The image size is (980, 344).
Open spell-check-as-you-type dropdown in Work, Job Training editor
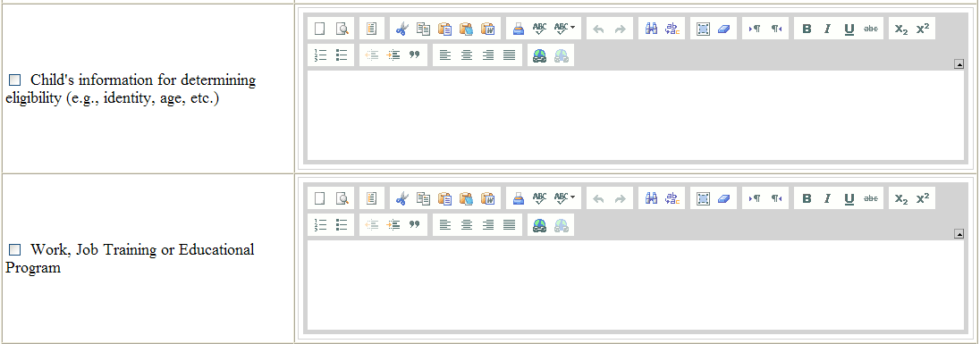[564, 198]
